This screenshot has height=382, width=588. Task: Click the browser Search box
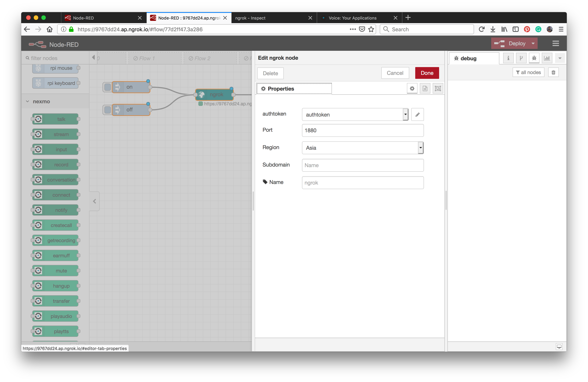click(x=427, y=29)
